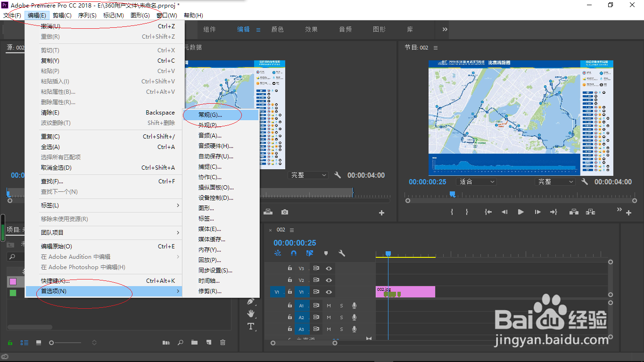This screenshot has height=362, width=644.
Task: Switch to 音频 workspace
Action: coord(346,29)
